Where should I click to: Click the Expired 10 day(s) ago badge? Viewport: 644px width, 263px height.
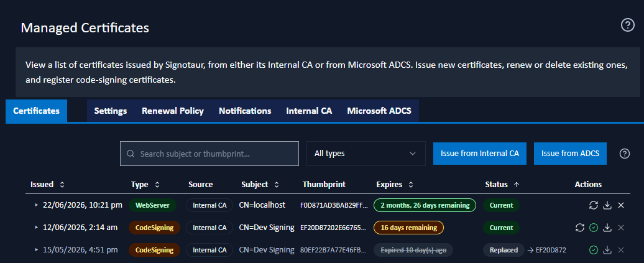(413, 249)
